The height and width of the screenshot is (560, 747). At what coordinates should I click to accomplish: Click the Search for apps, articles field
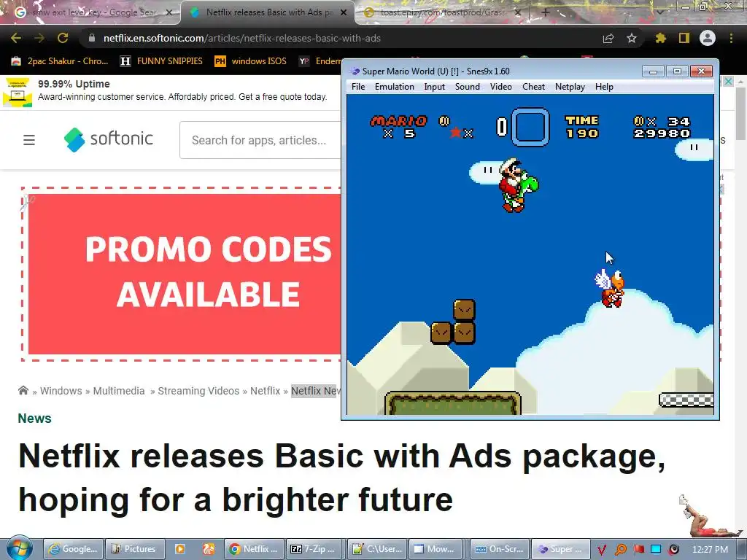pos(260,140)
